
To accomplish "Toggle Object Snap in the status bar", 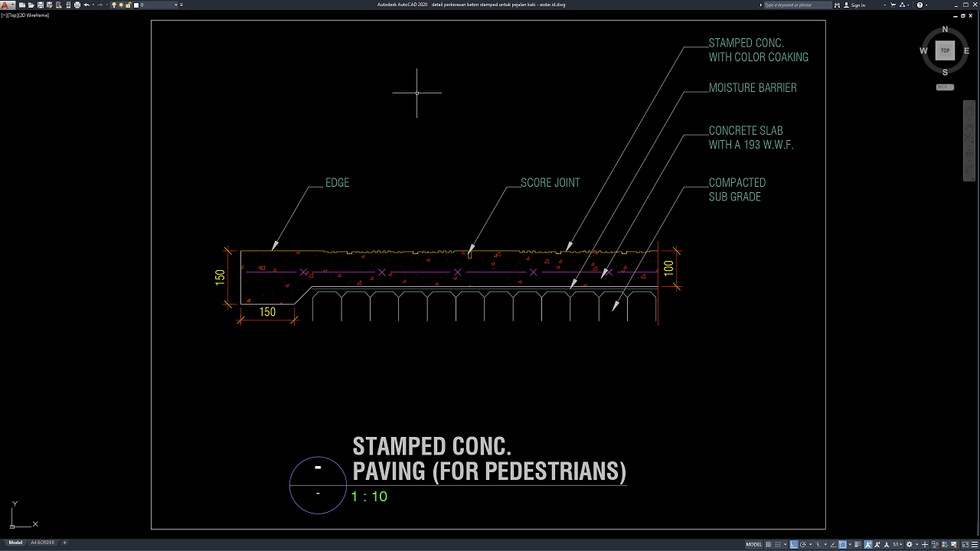I will click(842, 544).
